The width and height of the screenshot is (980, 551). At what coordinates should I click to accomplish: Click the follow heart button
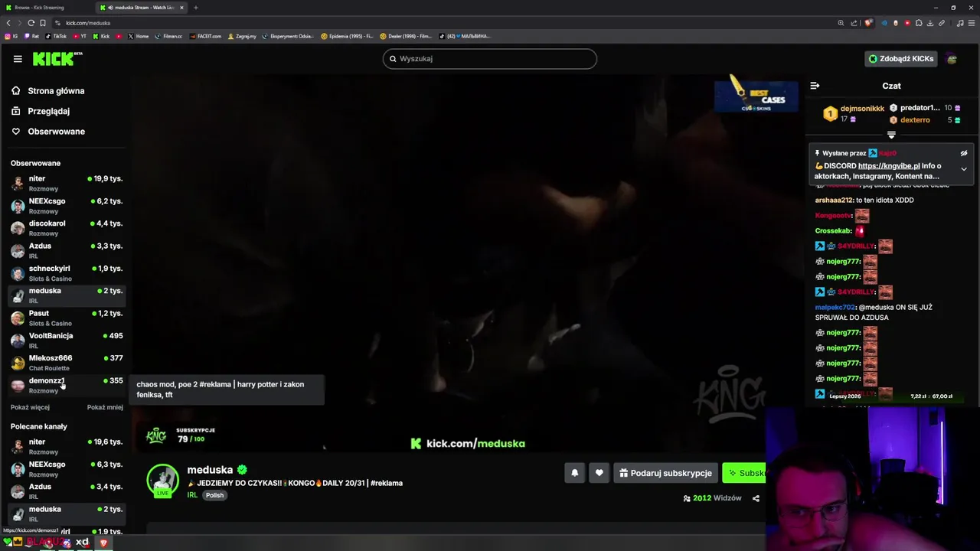click(x=599, y=473)
